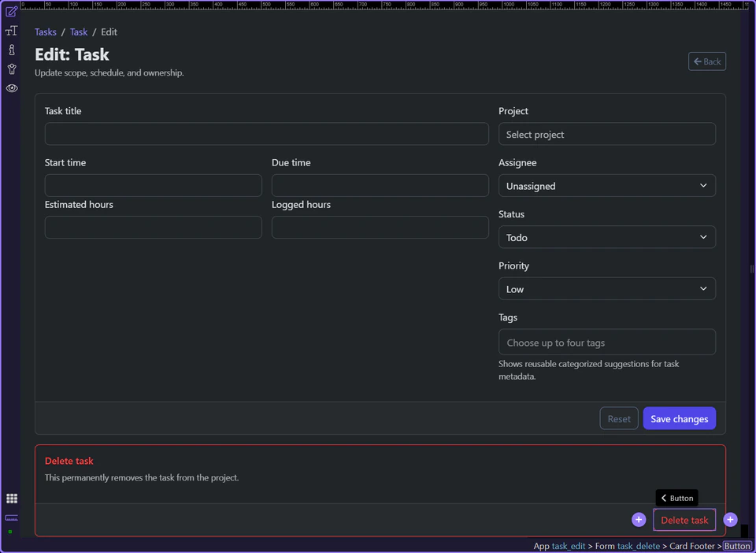Screen dimensions: 756x553
Task: Click the info icon in the left sidebar
Action: pyautogui.click(x=11, y=49)
